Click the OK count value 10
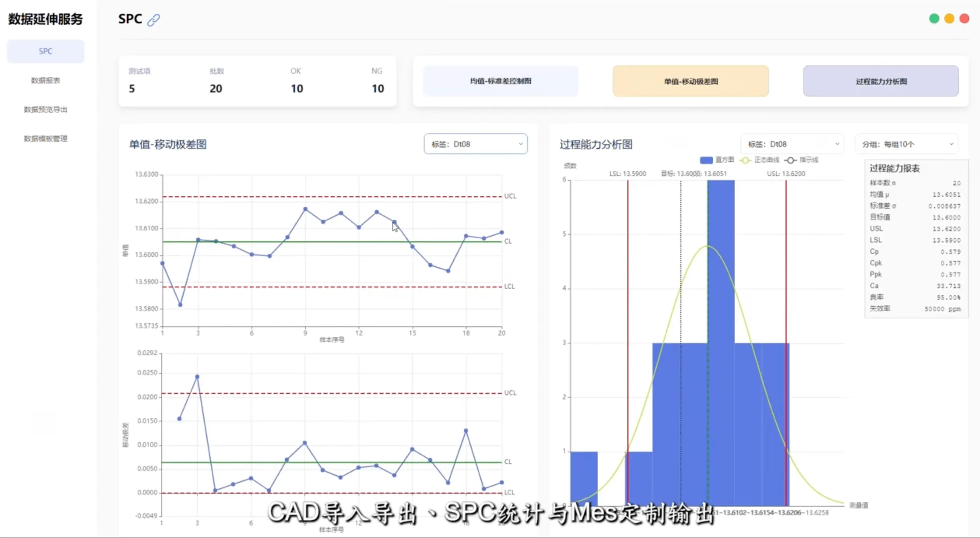The image size is (980, 538). 297,89
